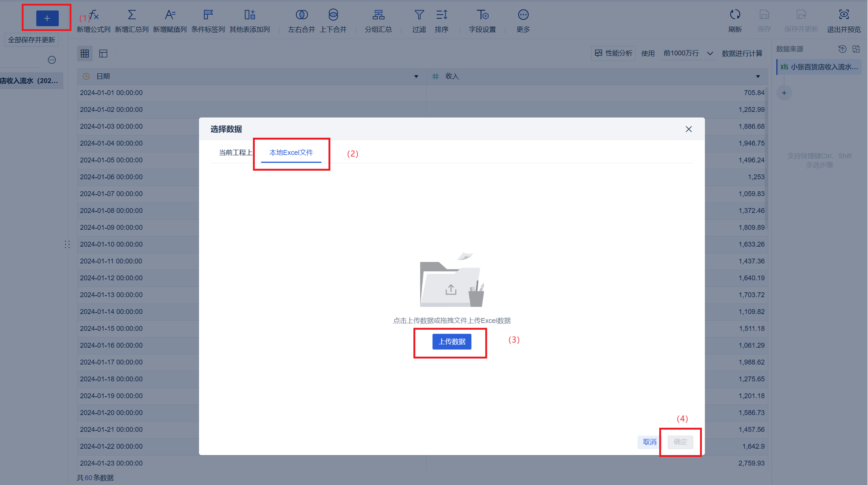Open top-bottom merge (上下合并)

coord(333,21)
